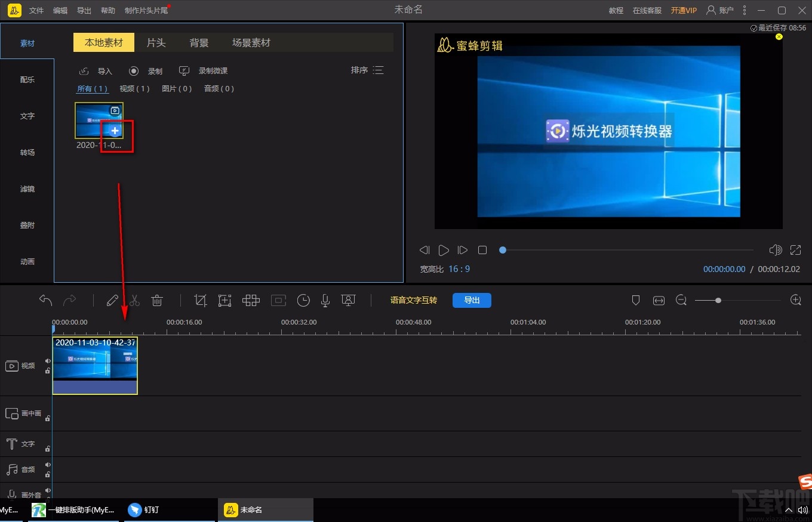Click the microphone voiceover icon
812x522 pixels.
pyautogui.click(x=325, y=301)
